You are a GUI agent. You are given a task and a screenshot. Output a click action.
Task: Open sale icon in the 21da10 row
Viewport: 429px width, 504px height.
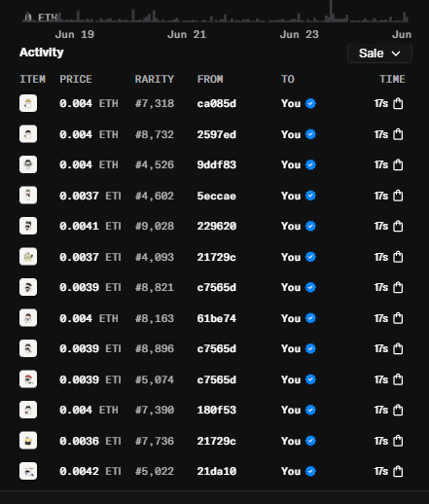pos(398,471)
